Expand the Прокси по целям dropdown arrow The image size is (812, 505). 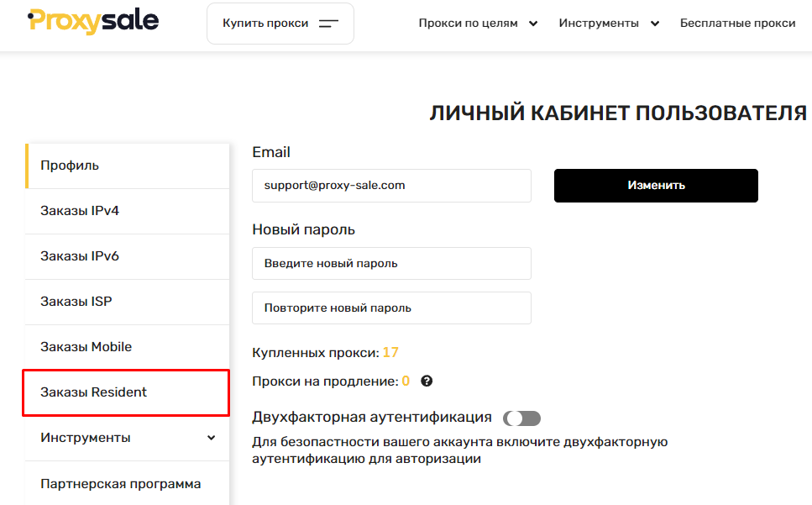click(x=533, y=24)
